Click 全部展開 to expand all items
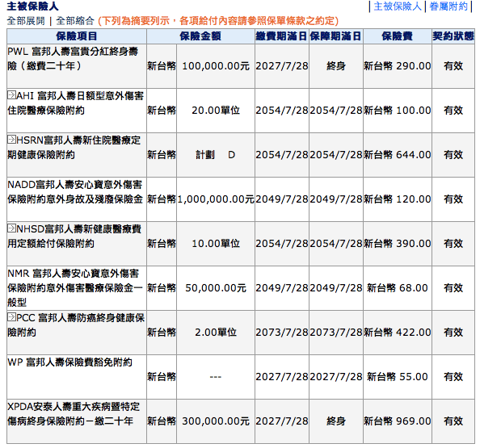480x448 pixels. (26, 21)
